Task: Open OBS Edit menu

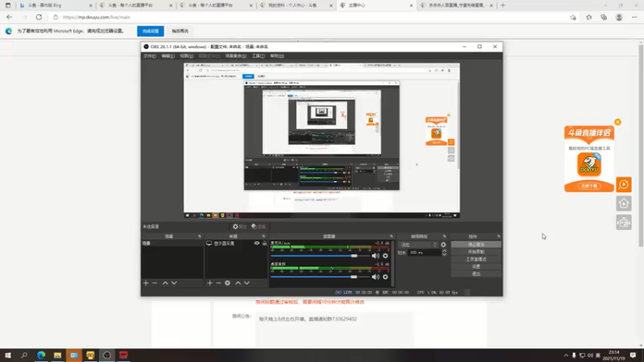Action: pos(167,56)
